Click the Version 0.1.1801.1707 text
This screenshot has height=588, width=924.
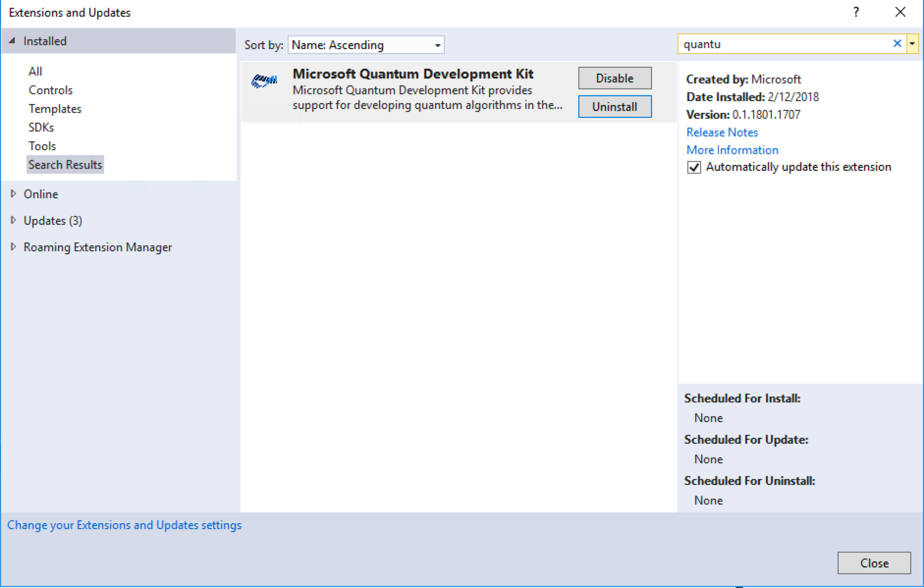(743, 114)
